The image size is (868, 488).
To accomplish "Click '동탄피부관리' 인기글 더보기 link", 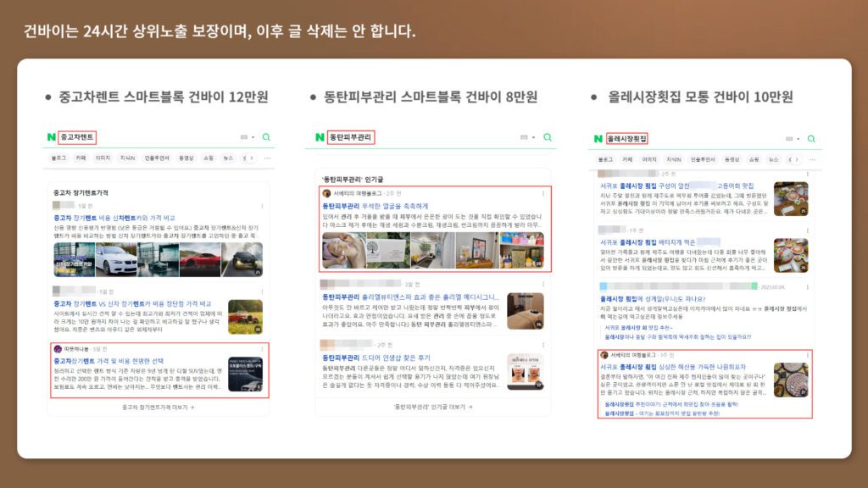I will click(x=430, y=407).
